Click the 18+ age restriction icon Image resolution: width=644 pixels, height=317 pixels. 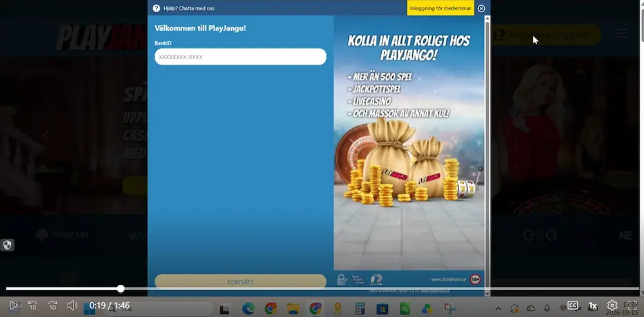pyautogui.click(x=475, y=280)
